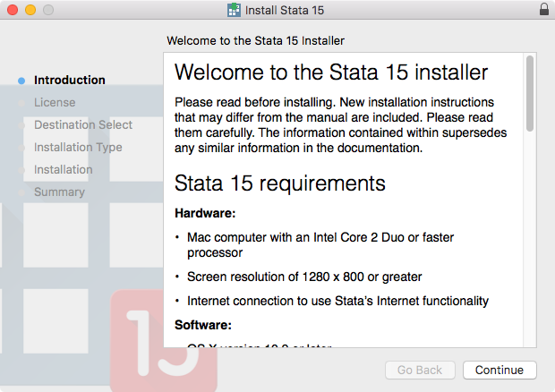Click the "Install Stata 15" window title
This screenshot has width=555, height=392.
pyautogui.click(x=286, y=10)
